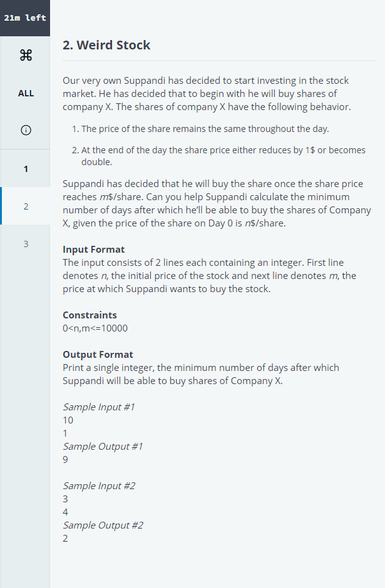Show ALL questions in the sidebar
Screen dimensions: 385x588
coord(26,93)
